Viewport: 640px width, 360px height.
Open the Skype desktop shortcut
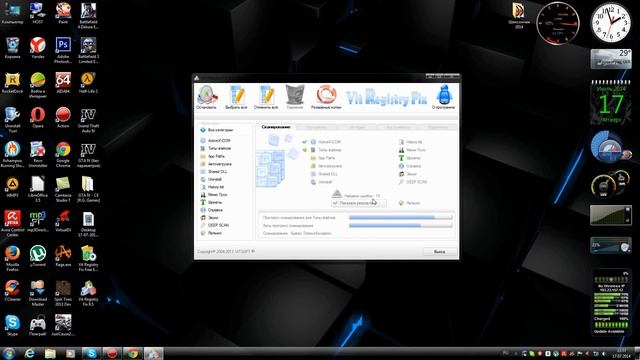12,325
